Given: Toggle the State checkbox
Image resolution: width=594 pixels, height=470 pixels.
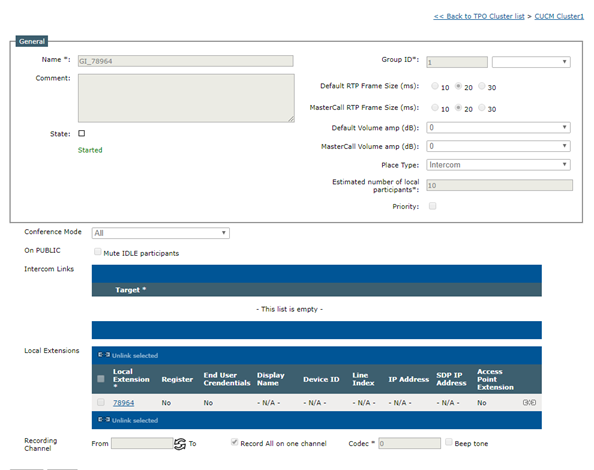Looking at the screenshot, I should [x=81, y=133].
